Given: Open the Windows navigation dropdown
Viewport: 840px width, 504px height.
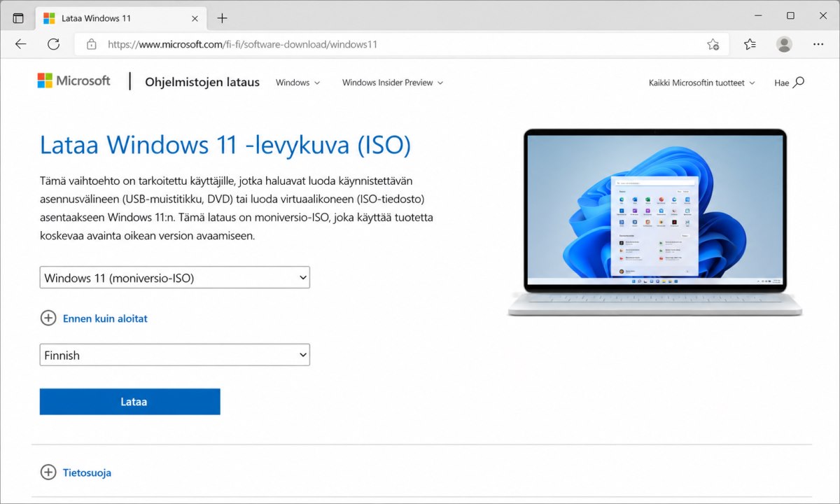Looking at the screenshot, I should 297,83.
